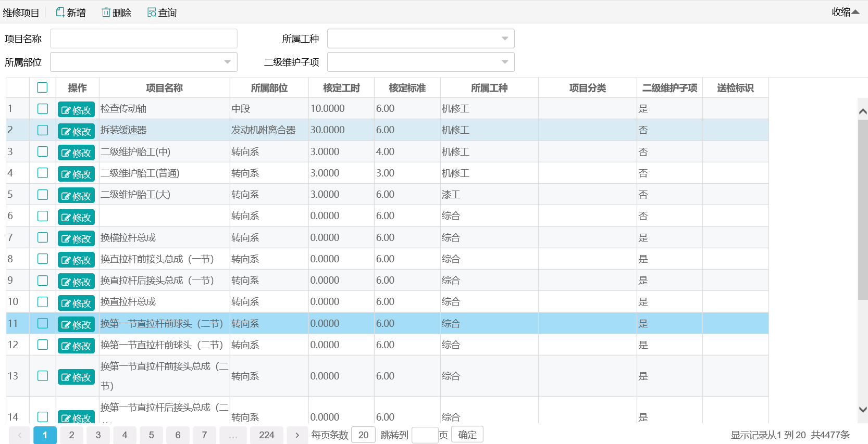The image size is (868, 444).
Task: Go to page 3
Action: (x=98, y=435)
